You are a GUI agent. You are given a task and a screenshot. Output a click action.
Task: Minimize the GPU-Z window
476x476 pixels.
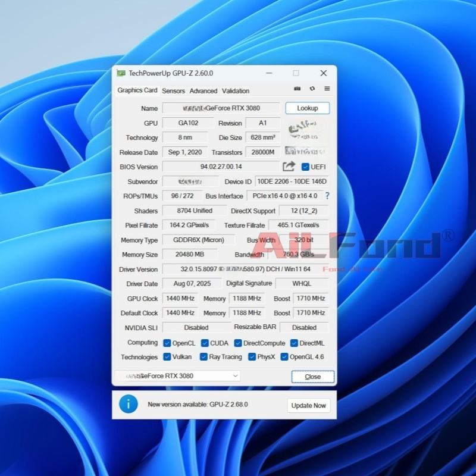[x=269, y=73]
